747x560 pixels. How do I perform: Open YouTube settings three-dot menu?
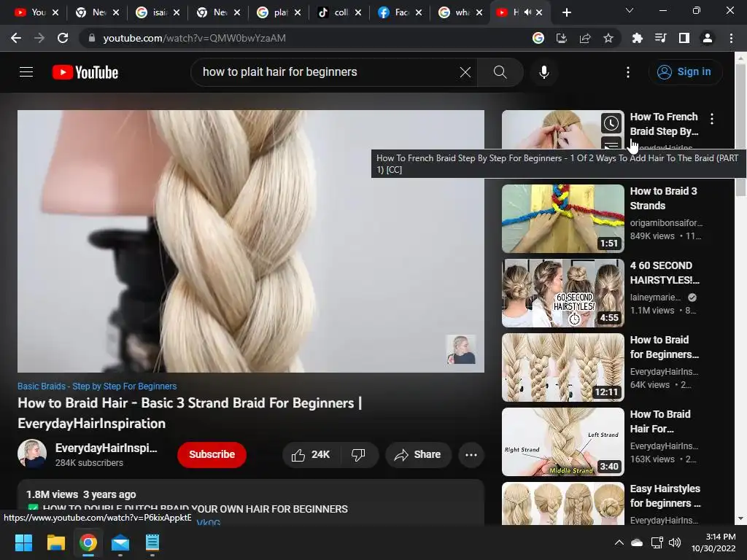628,72
